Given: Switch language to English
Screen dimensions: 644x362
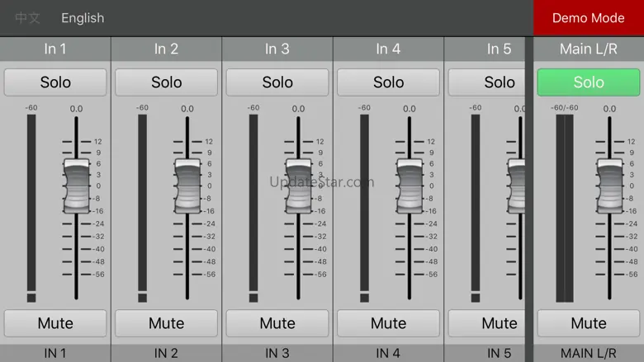Looking at the screenshot, I should click(x=83, y=18).
